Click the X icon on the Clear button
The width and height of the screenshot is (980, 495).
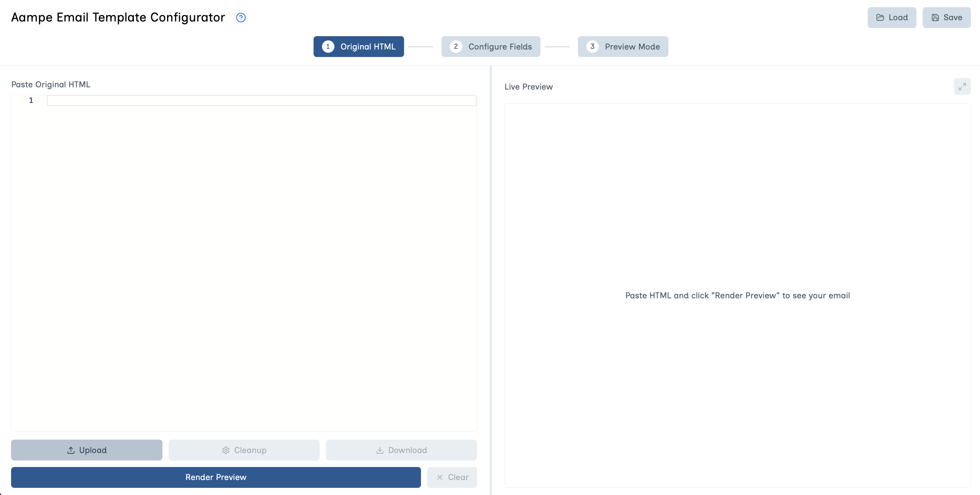440,477
